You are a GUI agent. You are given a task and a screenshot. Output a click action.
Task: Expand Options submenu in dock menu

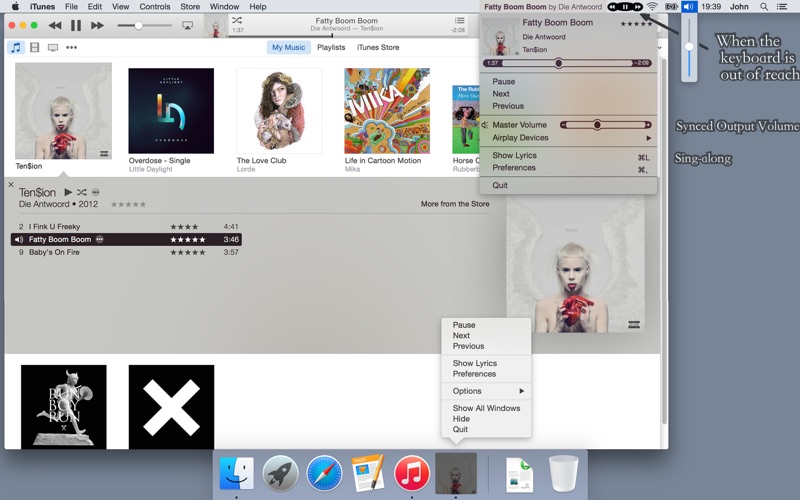486,391
